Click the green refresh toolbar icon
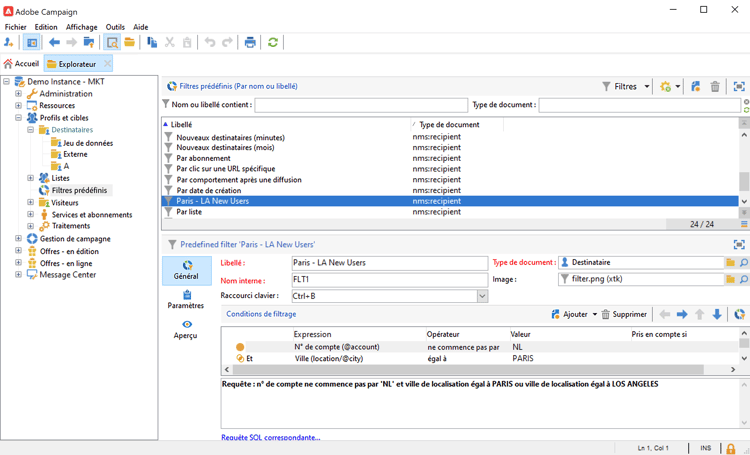Screen dimensions: 750x455 point(273,43)
